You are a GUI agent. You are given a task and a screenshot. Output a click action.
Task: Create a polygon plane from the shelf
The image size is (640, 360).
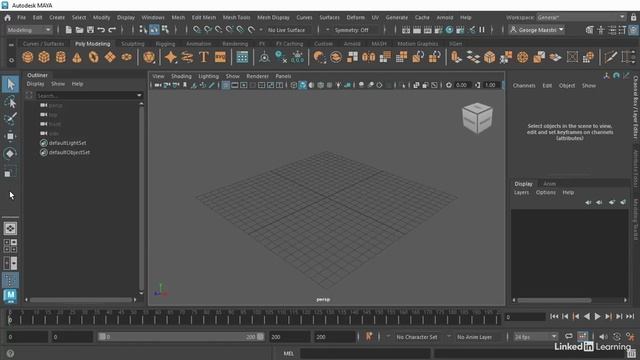click(110, 57)
